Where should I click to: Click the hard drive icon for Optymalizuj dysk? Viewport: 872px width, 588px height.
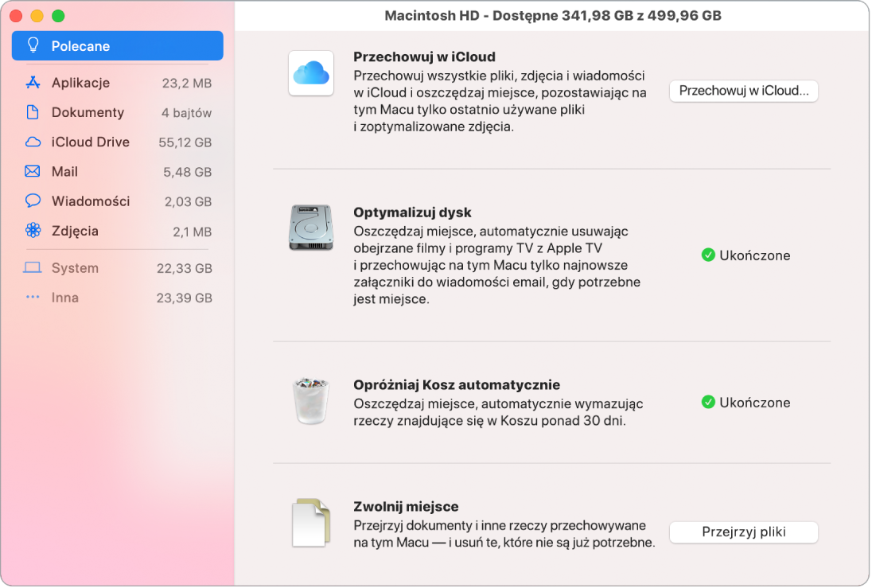pyautogui.click(x=311, y=227)
